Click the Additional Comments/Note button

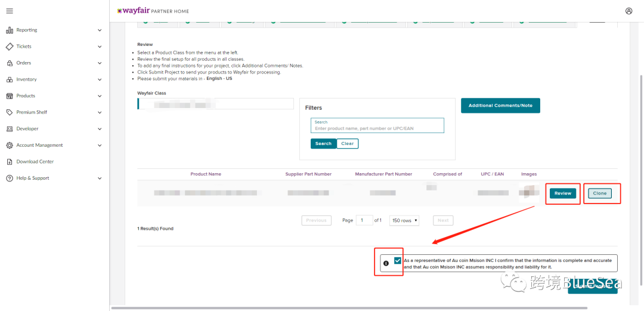[500, 105]
